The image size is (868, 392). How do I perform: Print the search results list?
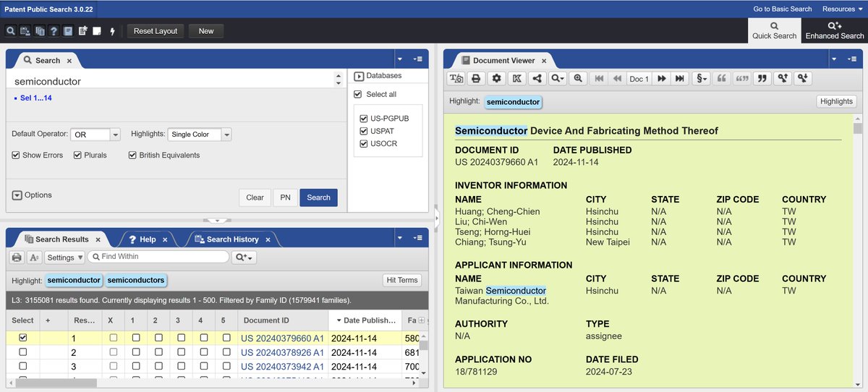(17, 257)
